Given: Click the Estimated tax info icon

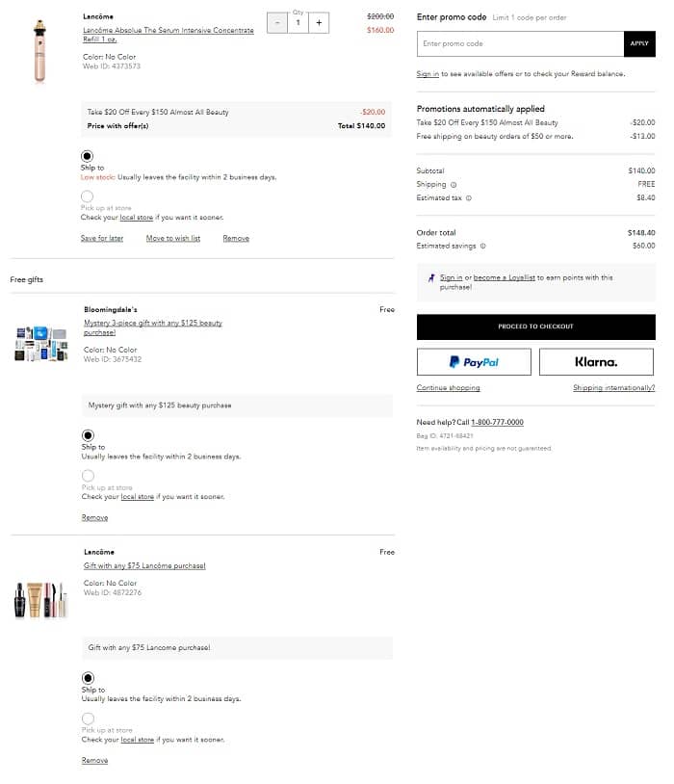Looking at the screenshot, I should pyautogui.click(x=469, y=197).
